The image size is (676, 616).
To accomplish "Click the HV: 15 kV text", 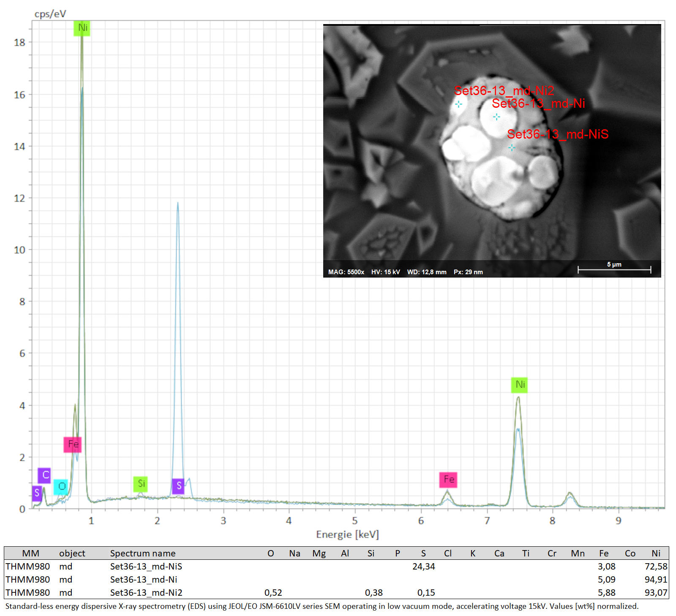I will 385,272.
